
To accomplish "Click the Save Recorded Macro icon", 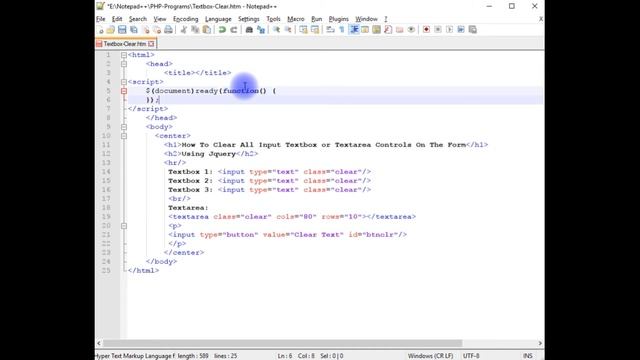I will coord(473,30).
